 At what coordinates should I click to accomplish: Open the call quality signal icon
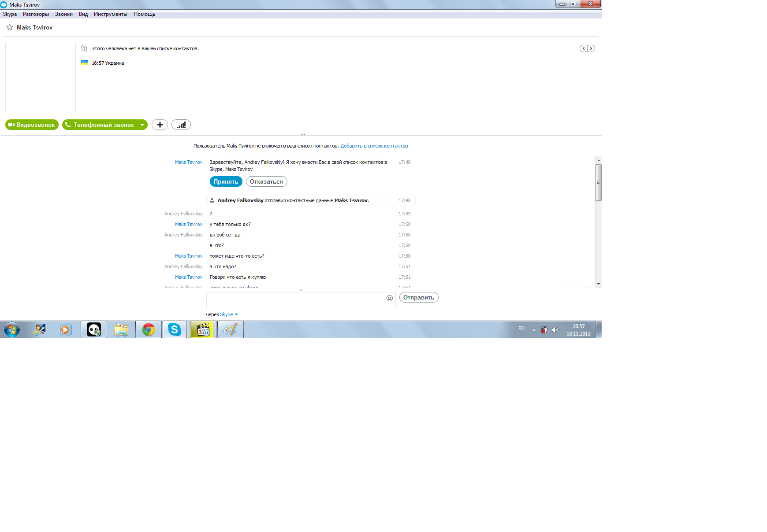(181, 125)
